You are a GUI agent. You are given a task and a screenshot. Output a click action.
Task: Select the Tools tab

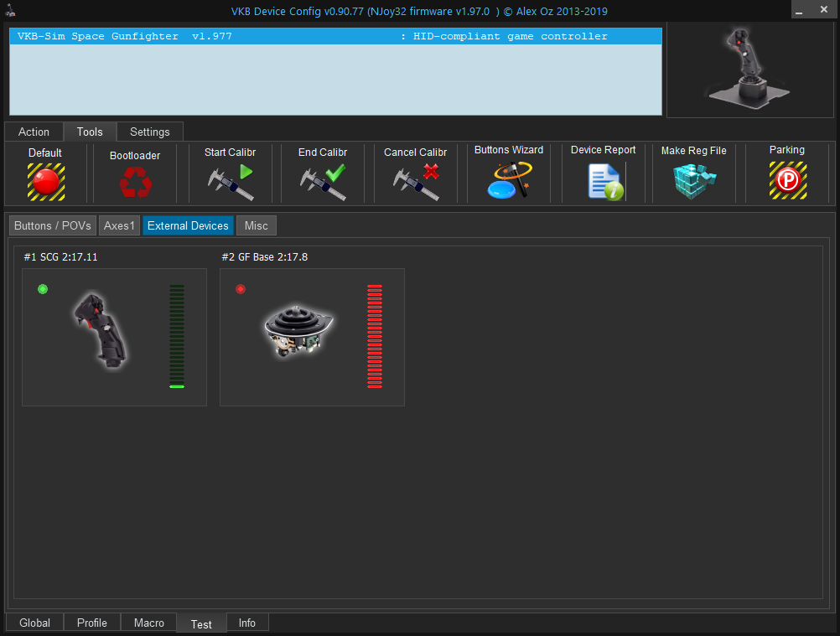click(x=90, y=132)
